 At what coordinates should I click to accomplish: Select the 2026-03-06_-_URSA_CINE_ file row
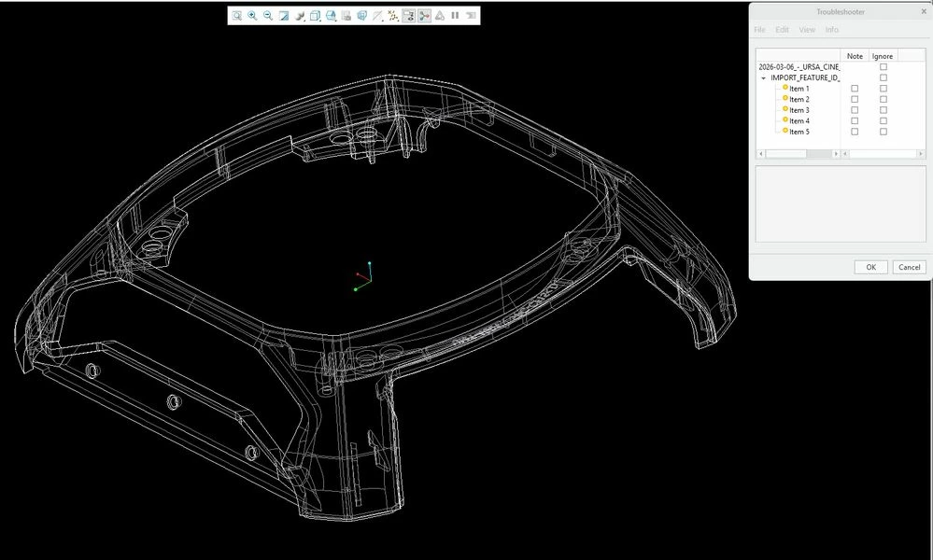799,67
